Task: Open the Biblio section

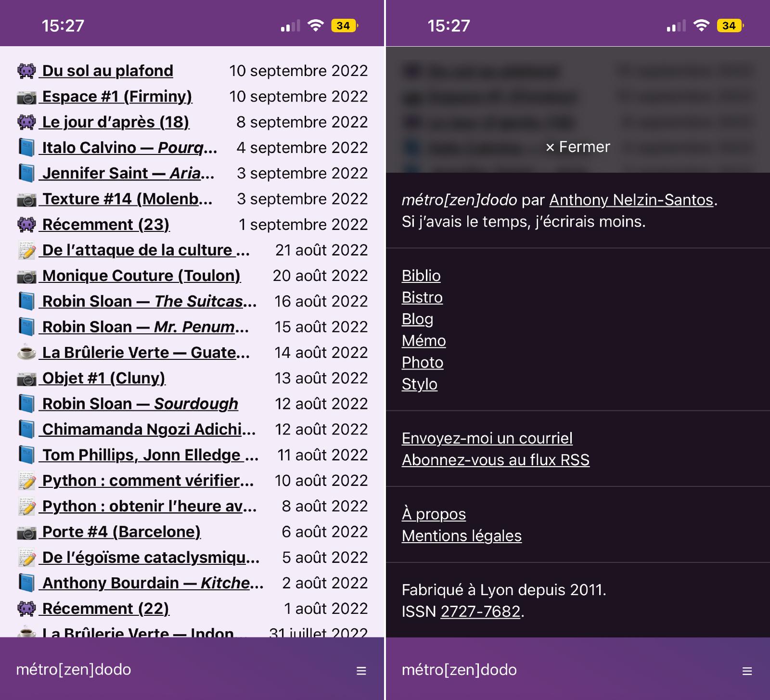Action: 421,276
